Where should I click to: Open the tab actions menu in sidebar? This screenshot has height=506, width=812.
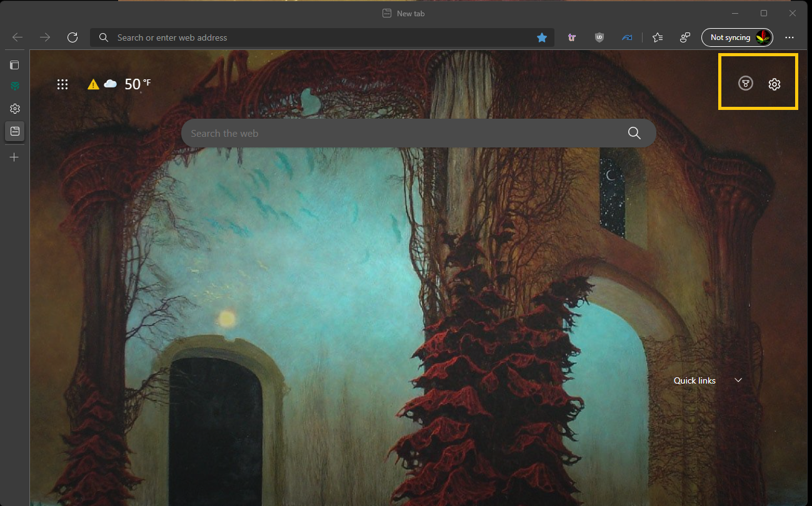click(x=15, y=65)
